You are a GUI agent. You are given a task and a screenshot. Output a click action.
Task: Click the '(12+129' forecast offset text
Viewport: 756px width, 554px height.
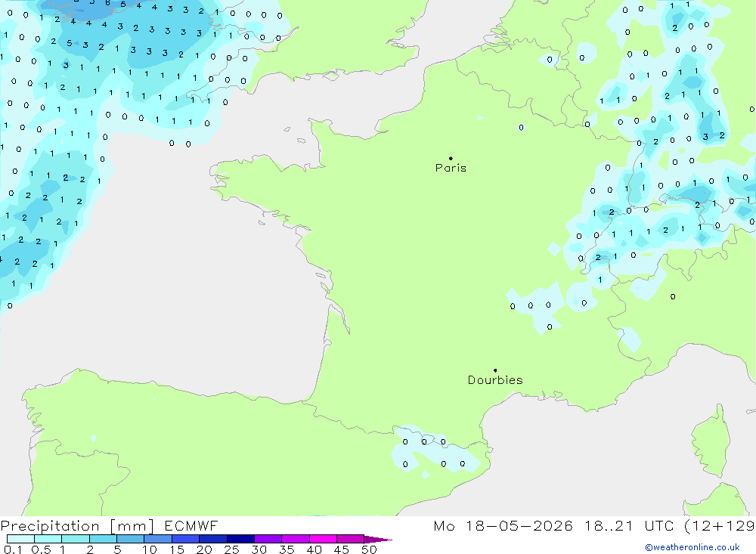[x=720, y=525]
